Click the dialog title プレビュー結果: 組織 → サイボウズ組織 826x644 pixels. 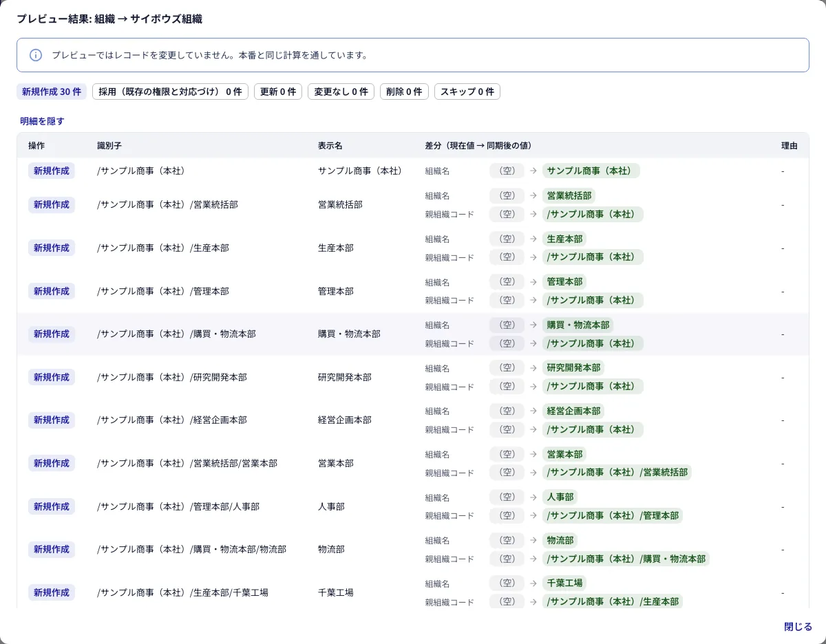click(109, 19)
